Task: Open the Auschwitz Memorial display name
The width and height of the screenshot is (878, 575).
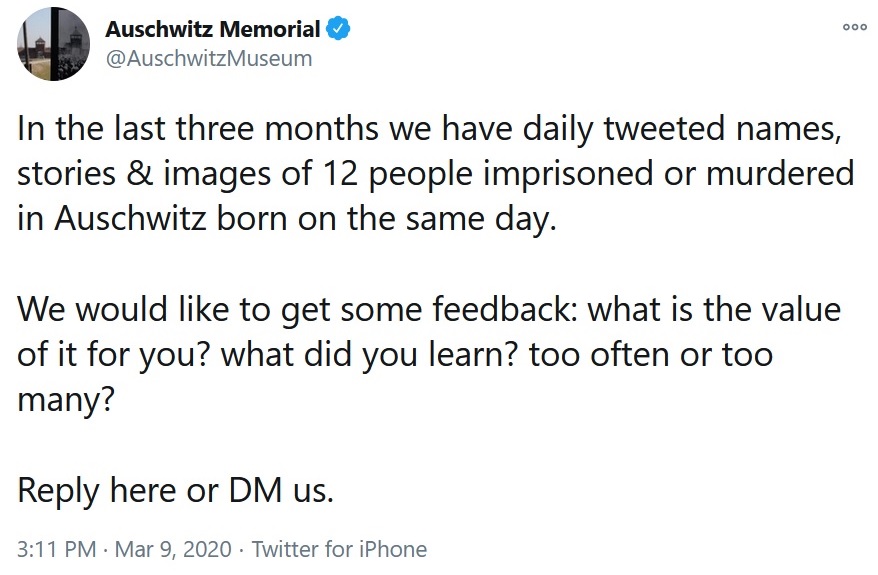Action: click(x=213, y=29)
